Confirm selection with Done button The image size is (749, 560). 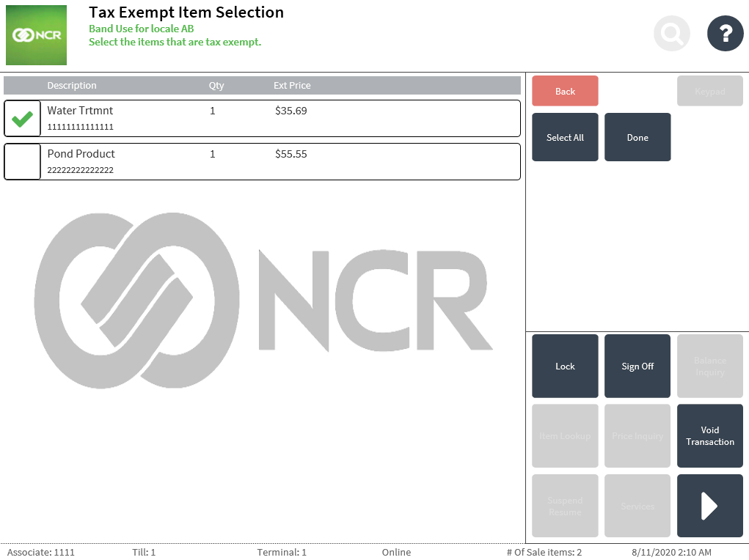click(637, 137)
